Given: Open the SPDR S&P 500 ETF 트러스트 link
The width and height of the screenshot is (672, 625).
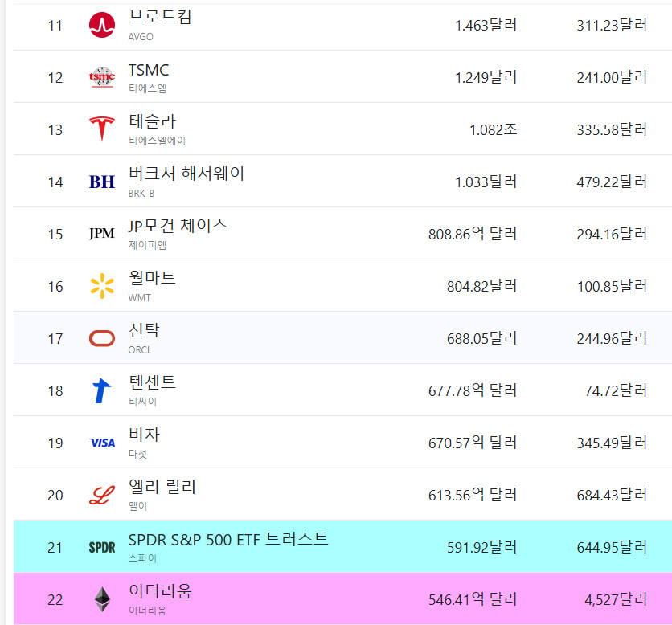Looking at the screenshot, I should pyautogui.click(x=228, y=539).
